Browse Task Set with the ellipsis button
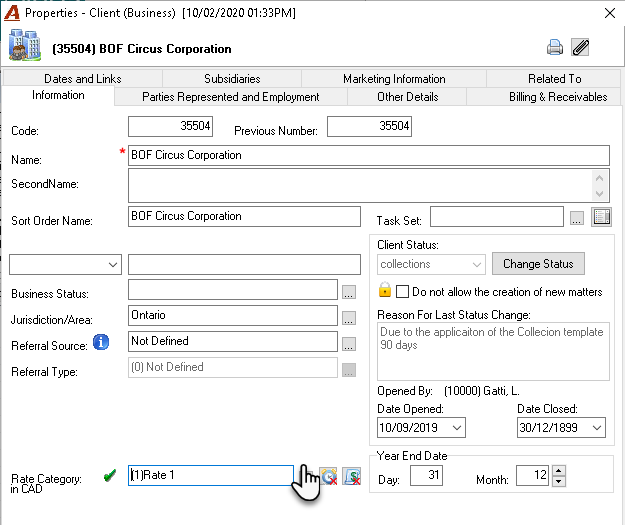Viewport: 625px width, 525px height. tap(577, 218)
